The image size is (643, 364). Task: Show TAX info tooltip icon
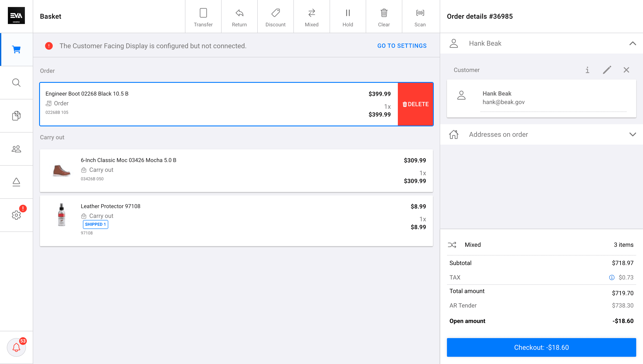pos(612,278)
